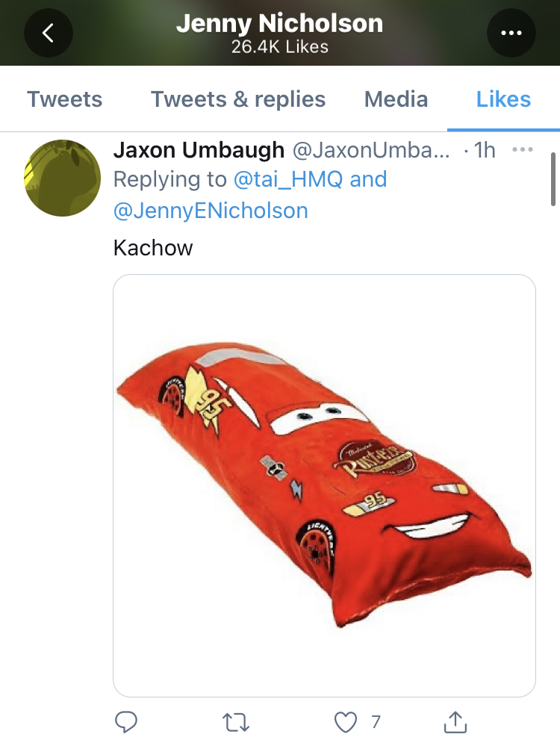Open the Media tab
Viewport: 560px width, 746px height.
coord(396,99)
